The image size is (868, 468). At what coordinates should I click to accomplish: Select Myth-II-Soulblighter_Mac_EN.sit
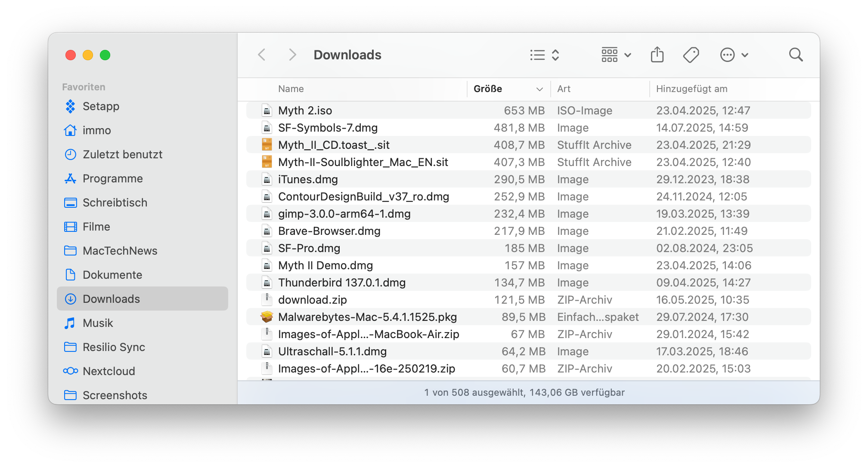pyautogui.click(x=529, y=162)
